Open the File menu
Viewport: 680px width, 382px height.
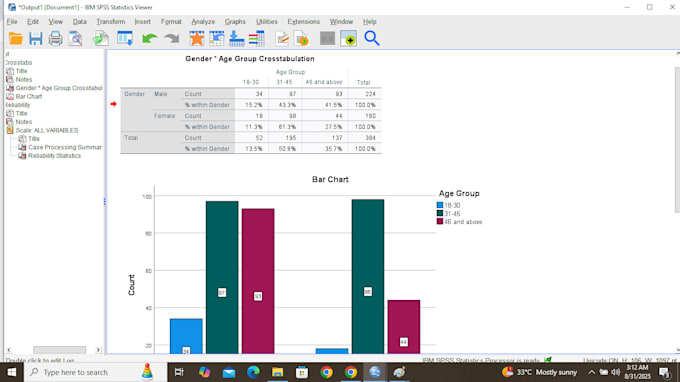tap(12, 22)
